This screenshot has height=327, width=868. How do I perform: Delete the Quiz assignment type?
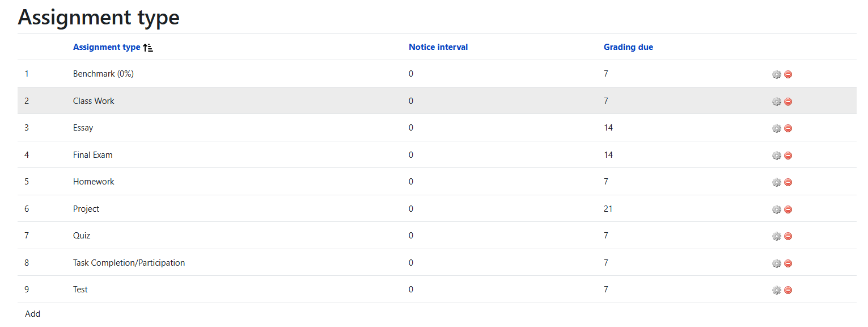pos(788,236)
